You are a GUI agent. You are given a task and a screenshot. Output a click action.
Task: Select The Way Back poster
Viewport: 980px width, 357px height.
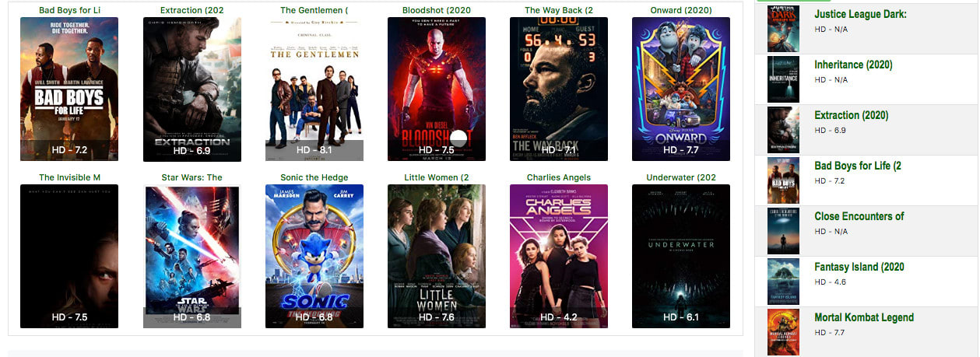point(559,89)
